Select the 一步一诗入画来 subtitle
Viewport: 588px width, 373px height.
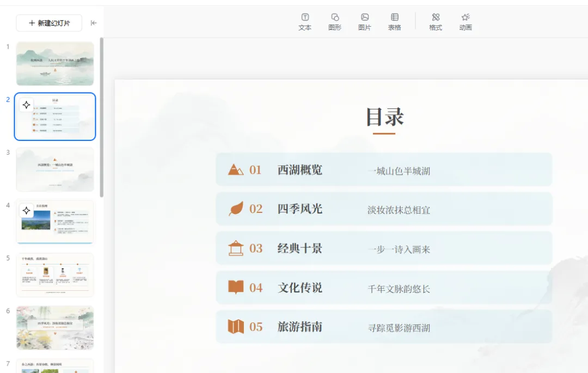399,250
